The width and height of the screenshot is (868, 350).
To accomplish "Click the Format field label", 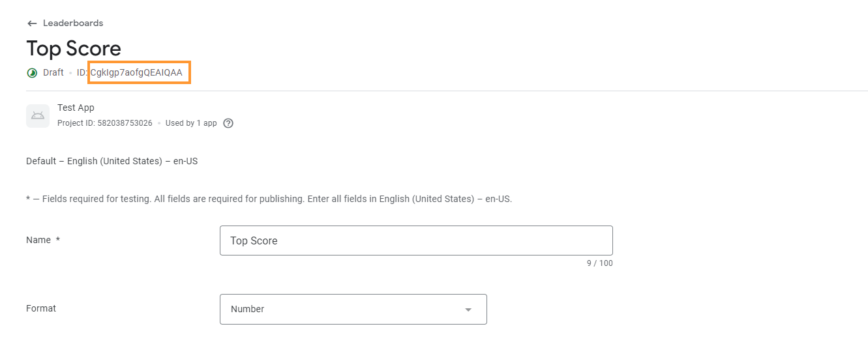I will pos(41,308).
